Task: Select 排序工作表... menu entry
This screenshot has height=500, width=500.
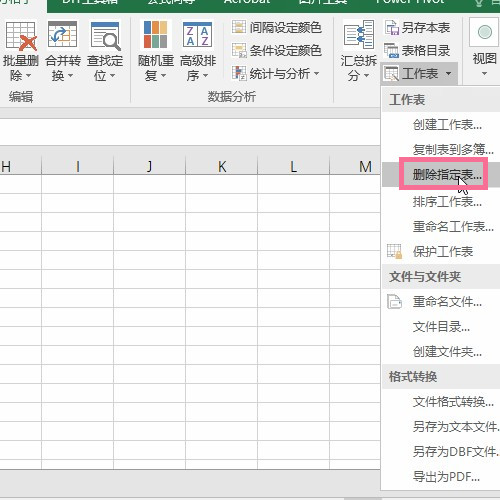Action: click(x=440, y=201)
